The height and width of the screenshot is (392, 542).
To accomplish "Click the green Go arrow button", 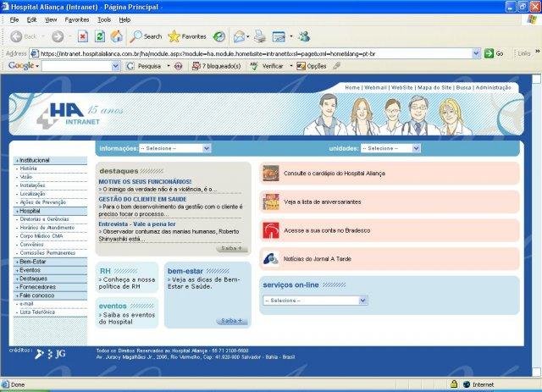I will (x=489, y=53).
